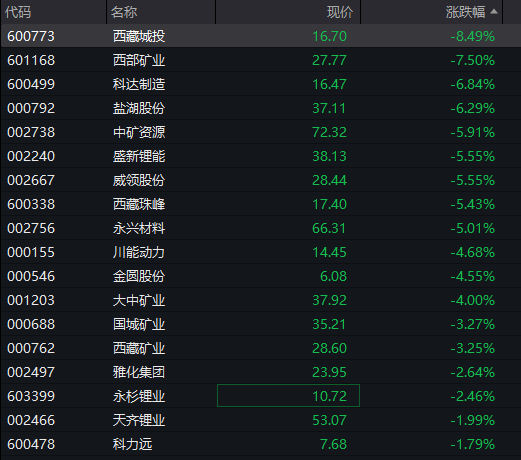This screenshot has height=460, width=521.
Task: Open 永兴材料 stock name
Action: pyautogui.click(x=139, y=228)
